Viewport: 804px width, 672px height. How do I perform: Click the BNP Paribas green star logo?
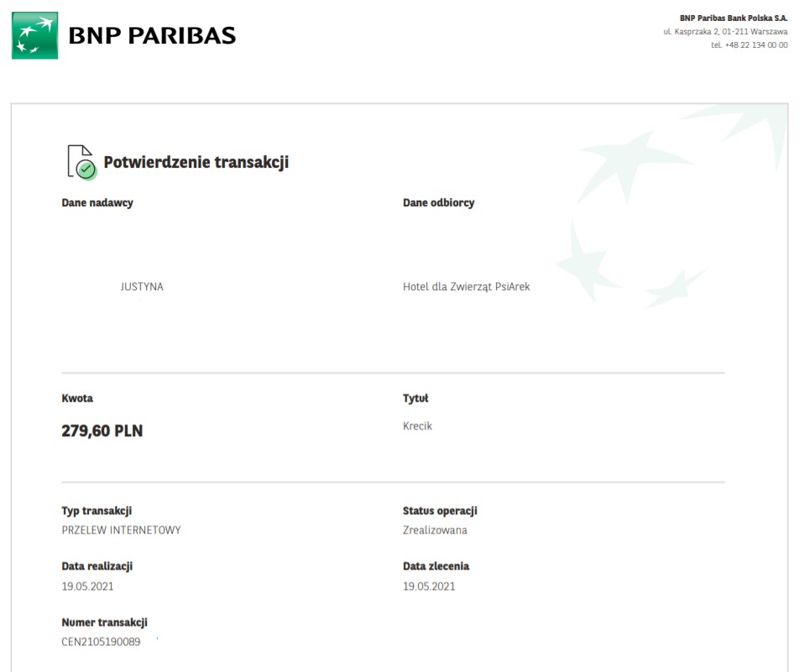point(35,35)
